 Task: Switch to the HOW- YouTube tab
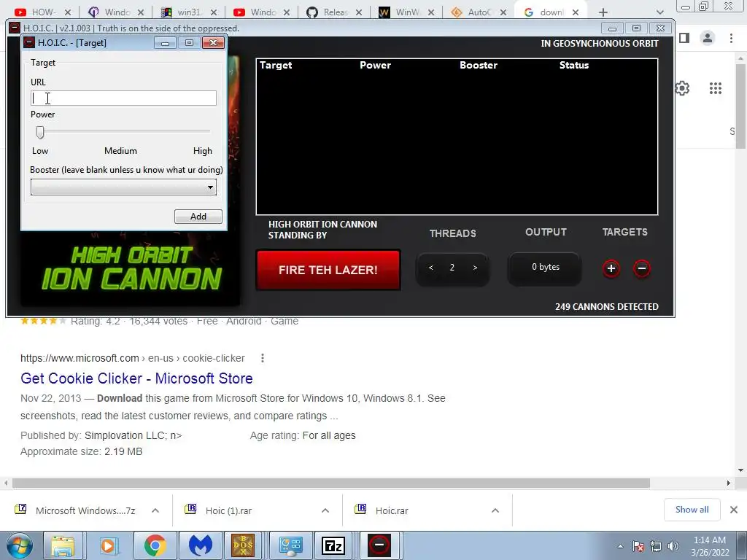pyautogui.click(x=43, y=12)
